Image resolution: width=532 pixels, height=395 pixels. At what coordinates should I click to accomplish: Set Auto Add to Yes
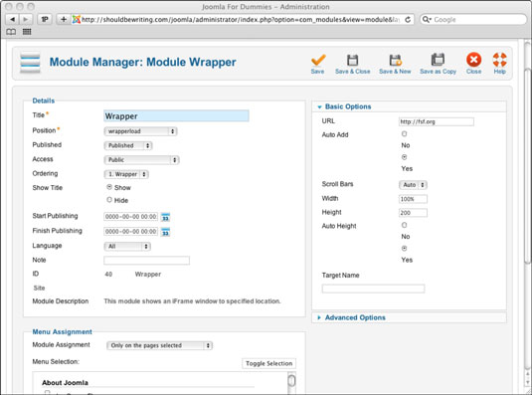[x=404, y=157]
